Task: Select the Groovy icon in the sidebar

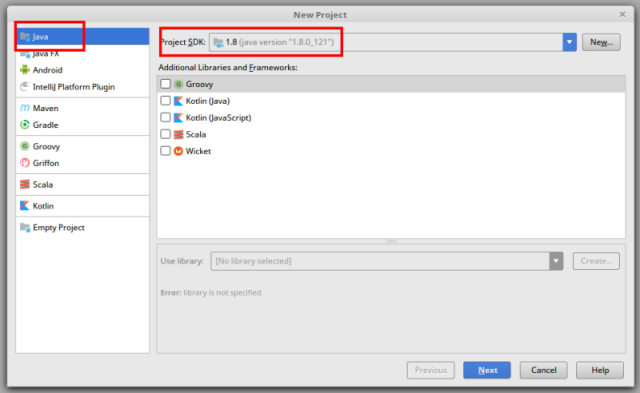Action: point(25,146)
